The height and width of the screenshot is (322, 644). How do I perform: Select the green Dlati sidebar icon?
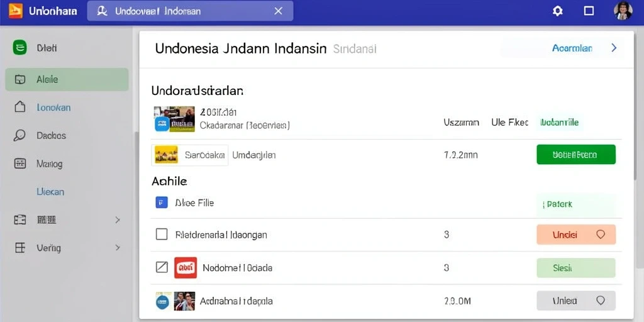coord(19,48)
